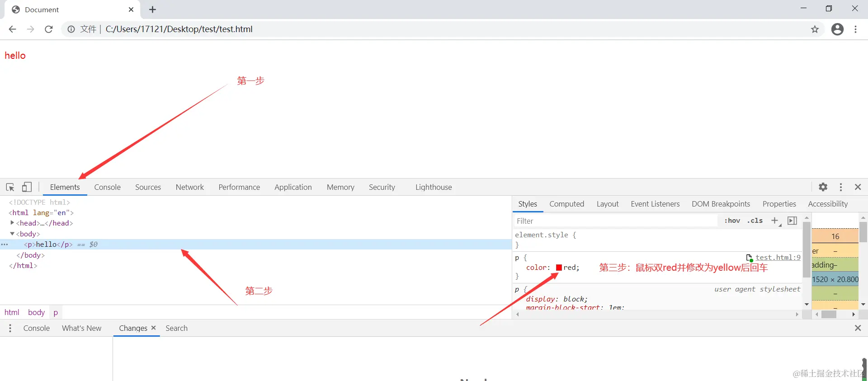868x381 pixels.
Task: Click the display: block property
Action: [557, 299]
